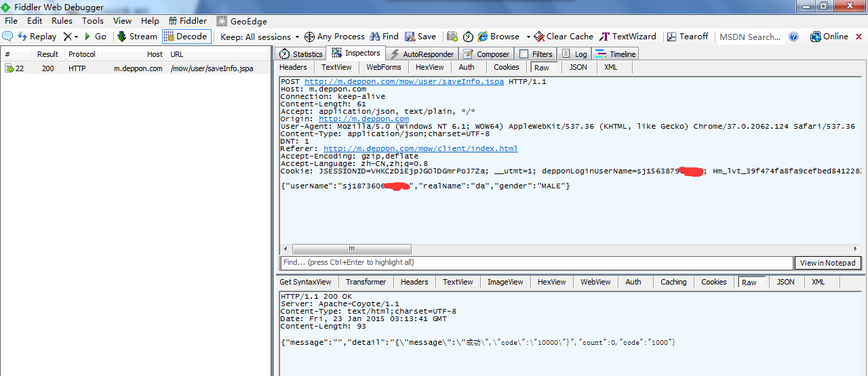Sort sessions by the Result column header
This screenshot has width=868, height=376.
(47, 54)
